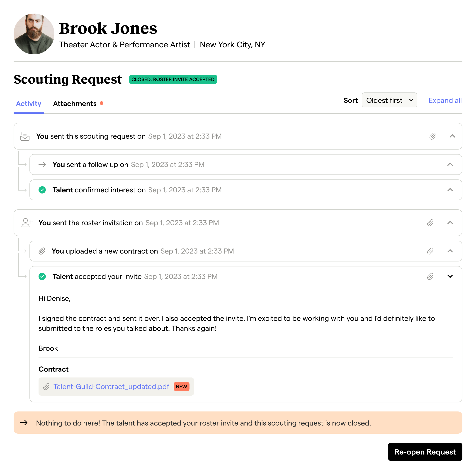The width and height of the screenshot is (476, 474).
Task: Collapse the Talent accepted your invite entry
Action: tap(450, 276)
